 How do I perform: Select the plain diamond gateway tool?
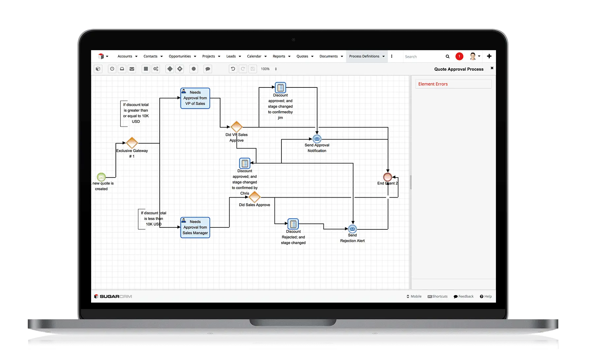pos(170,69)
